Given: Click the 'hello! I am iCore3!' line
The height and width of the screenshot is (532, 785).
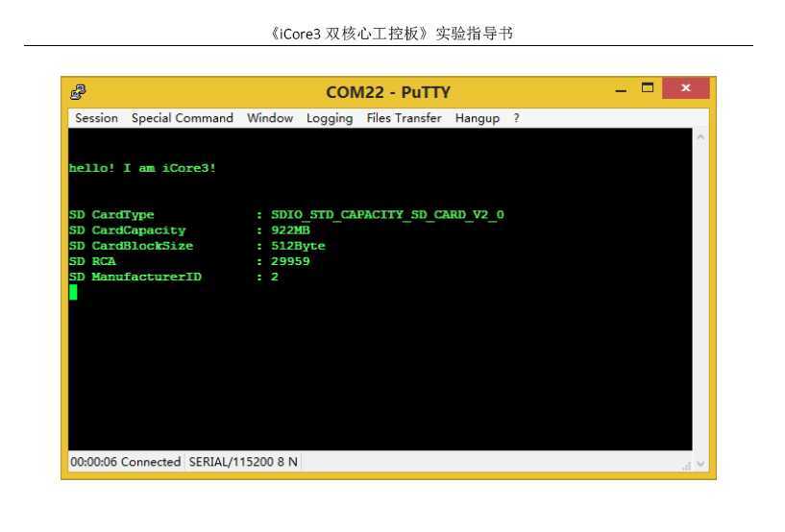Looking at the screenshot, I should tap(142, 168).
